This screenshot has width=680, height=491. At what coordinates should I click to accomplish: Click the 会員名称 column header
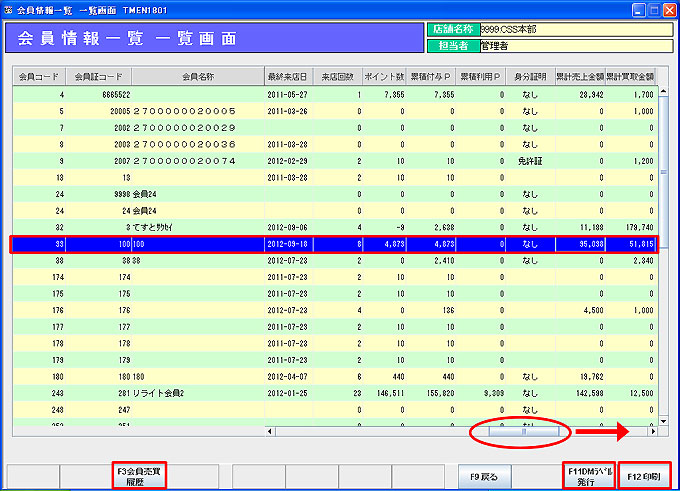[197, 76]
